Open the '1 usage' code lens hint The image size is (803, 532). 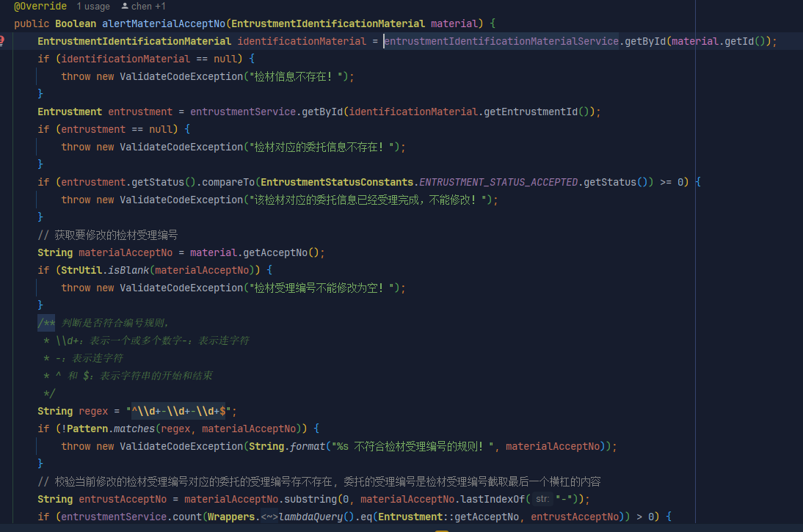[93, 7]
